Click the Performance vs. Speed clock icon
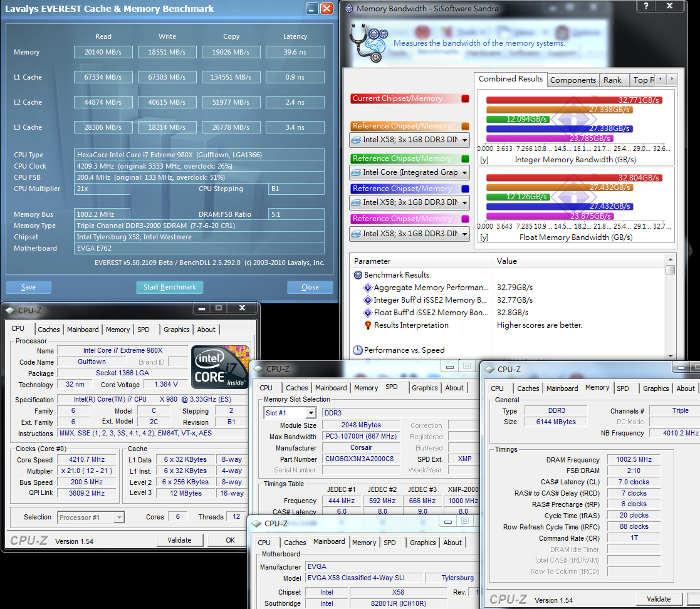Image resolution: width=700 pixels, height=609 pixels. [x=358, y=350]
